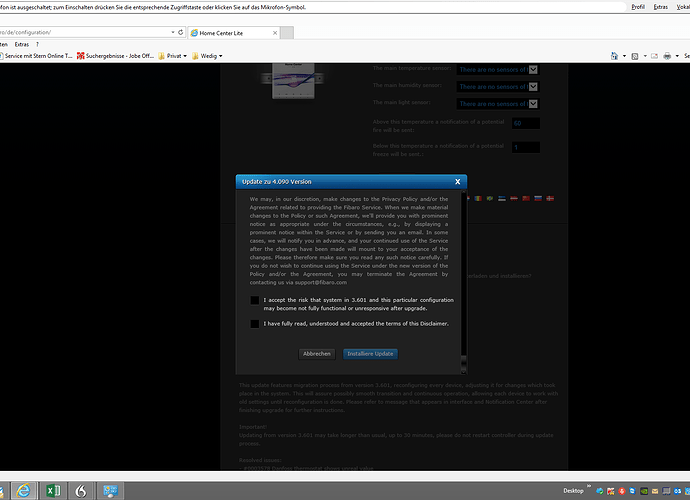Close the Home Center Lite tab
Screen dimensions: 690x500
coord(275,33)
